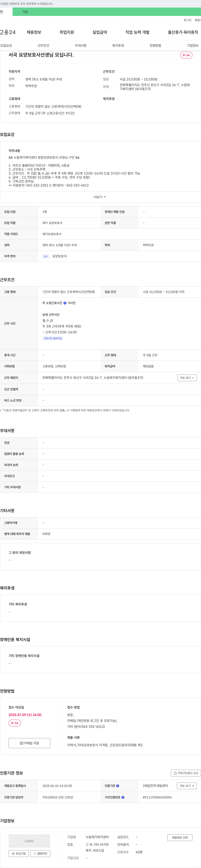This screenshot has height=868, width=201.
Task: Select 채용공고 등록일시 value 2025.06.24 14:24:55
Action: tap(57, 786)
